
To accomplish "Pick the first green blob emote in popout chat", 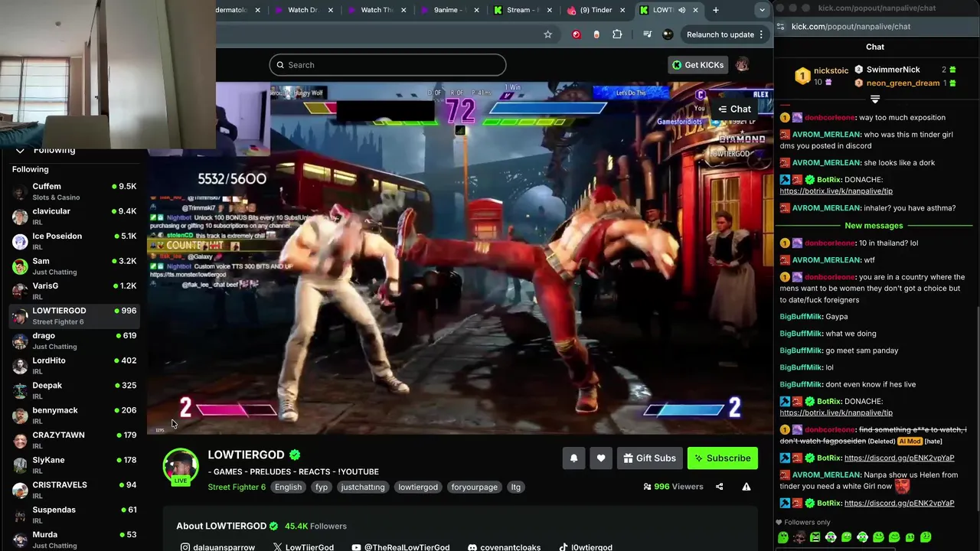I will [782, 537].
